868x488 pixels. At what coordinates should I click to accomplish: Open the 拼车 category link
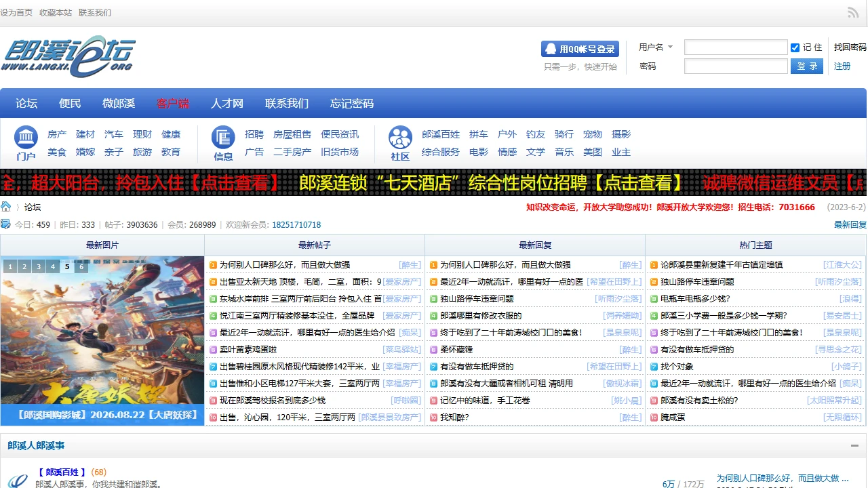[x=479, y=134]
